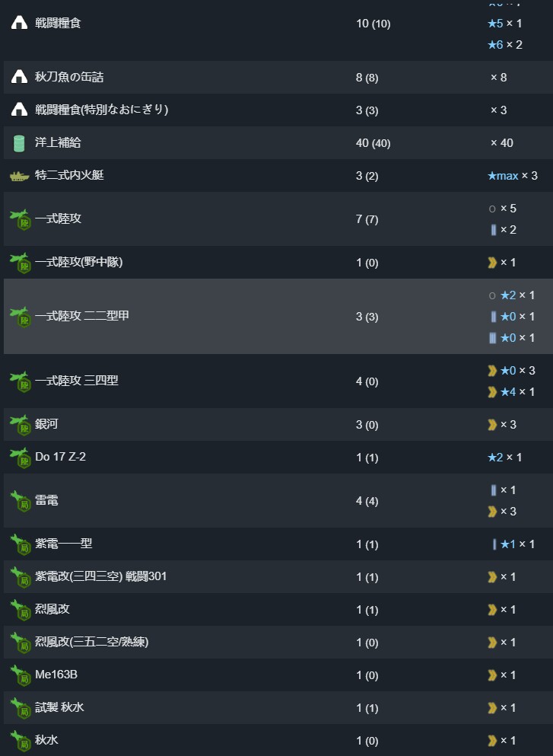
Task: Click the 試製 秋水 equipment name
Action: pos(59,707)
